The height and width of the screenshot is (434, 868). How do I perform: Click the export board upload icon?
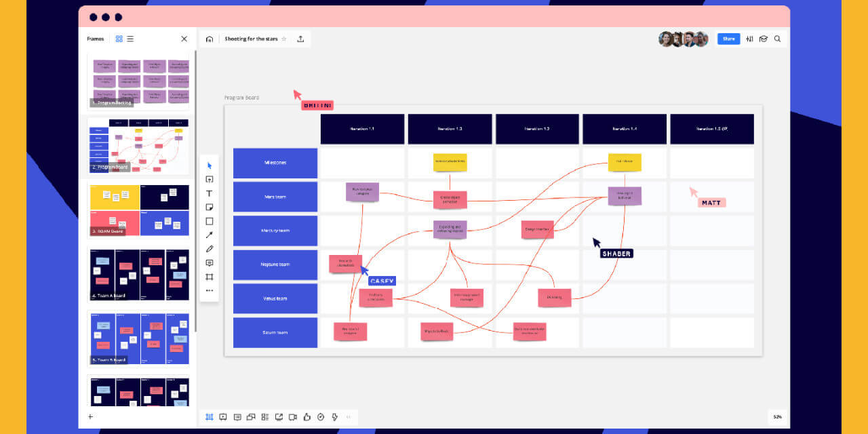300,39
